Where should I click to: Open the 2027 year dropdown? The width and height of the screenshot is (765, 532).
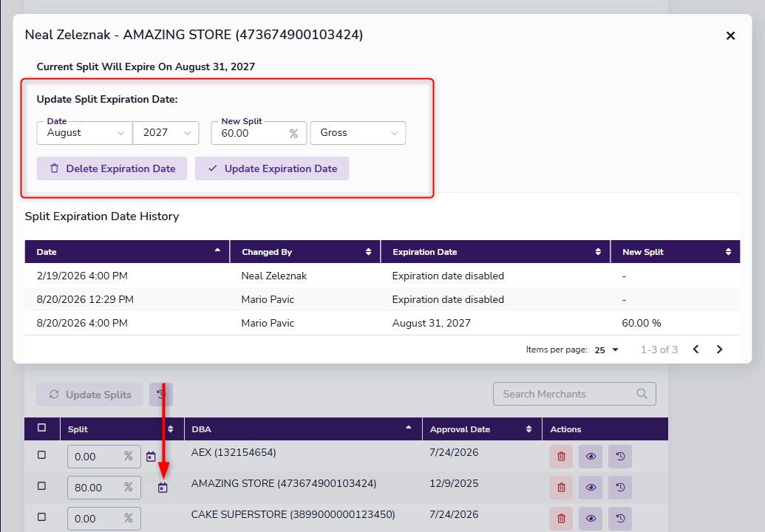166,133
